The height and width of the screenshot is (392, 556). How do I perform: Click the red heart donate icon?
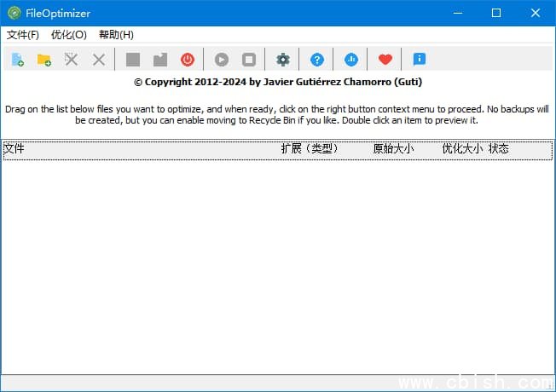tap(385, 60)
